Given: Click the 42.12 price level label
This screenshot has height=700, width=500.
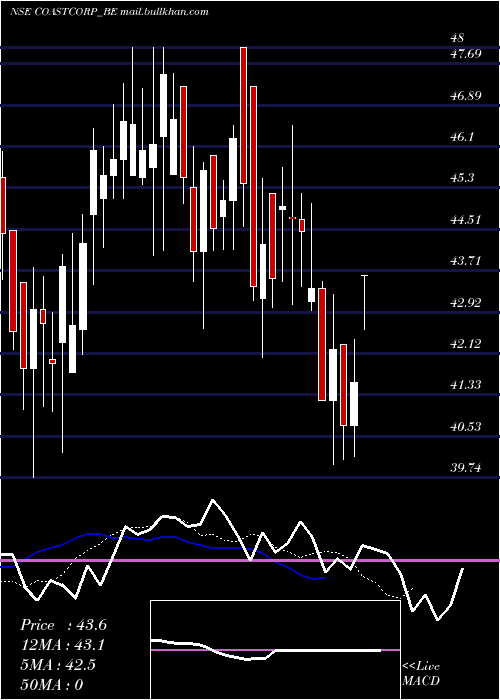Looking at the screenshot, I should pos(466,343).
